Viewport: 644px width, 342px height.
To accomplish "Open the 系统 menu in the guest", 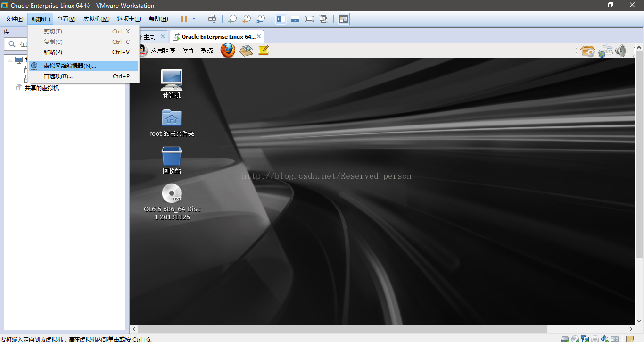I will [207, 50].
